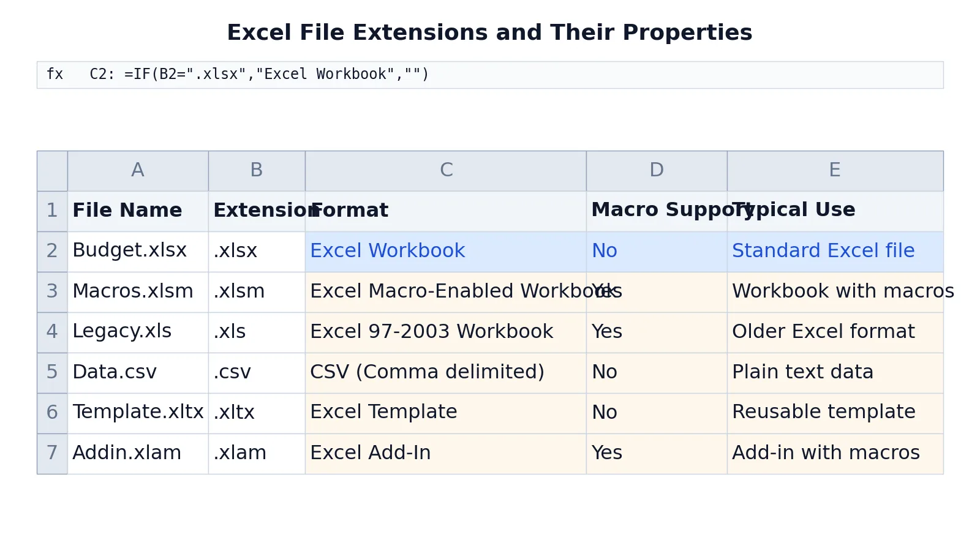The height and width of the screenshot is (551, 980).
Task: Click the '.csv' extension cell
Action: 257,373
